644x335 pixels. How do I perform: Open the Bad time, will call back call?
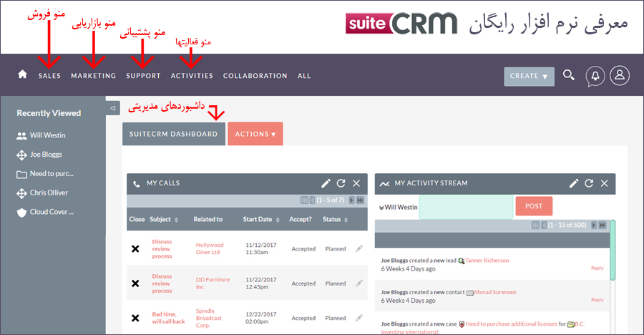click(x=168, y=318)
